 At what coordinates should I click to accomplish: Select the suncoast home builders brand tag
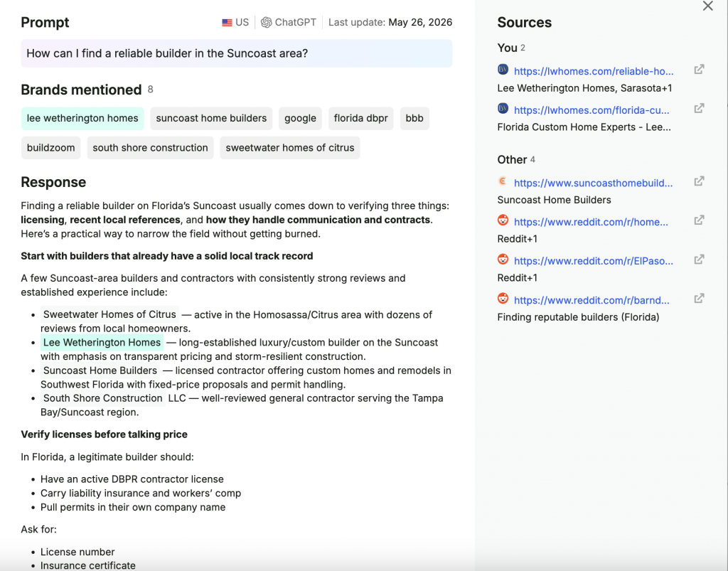click(x=211, y=118)
